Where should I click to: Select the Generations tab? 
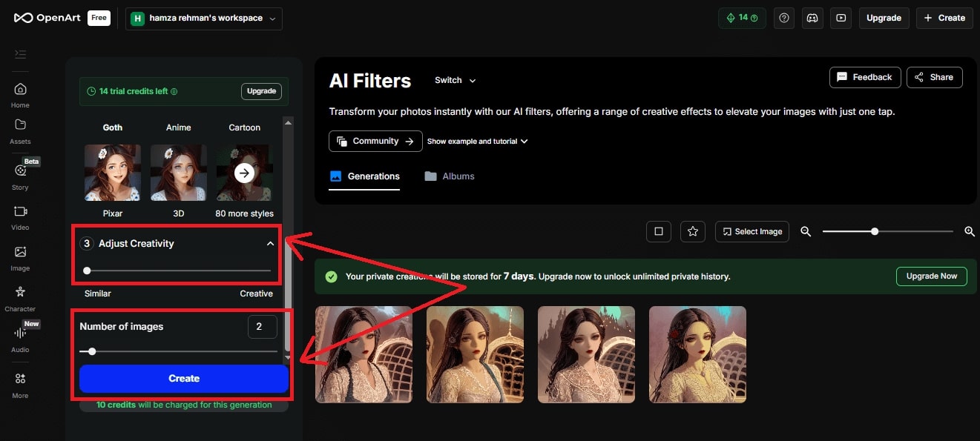tap(364, 176)
